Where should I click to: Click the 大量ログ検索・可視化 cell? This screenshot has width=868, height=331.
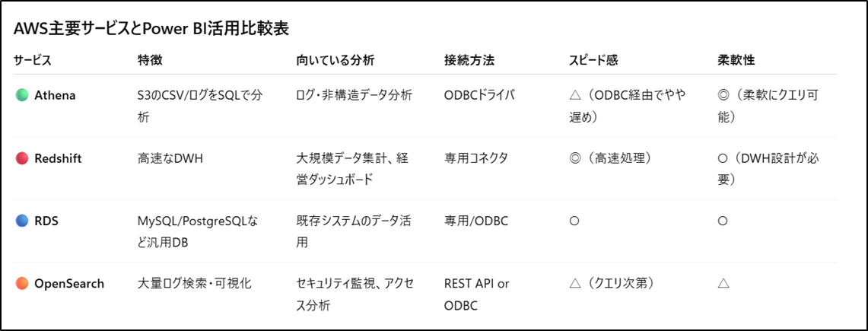pos(194,284)
